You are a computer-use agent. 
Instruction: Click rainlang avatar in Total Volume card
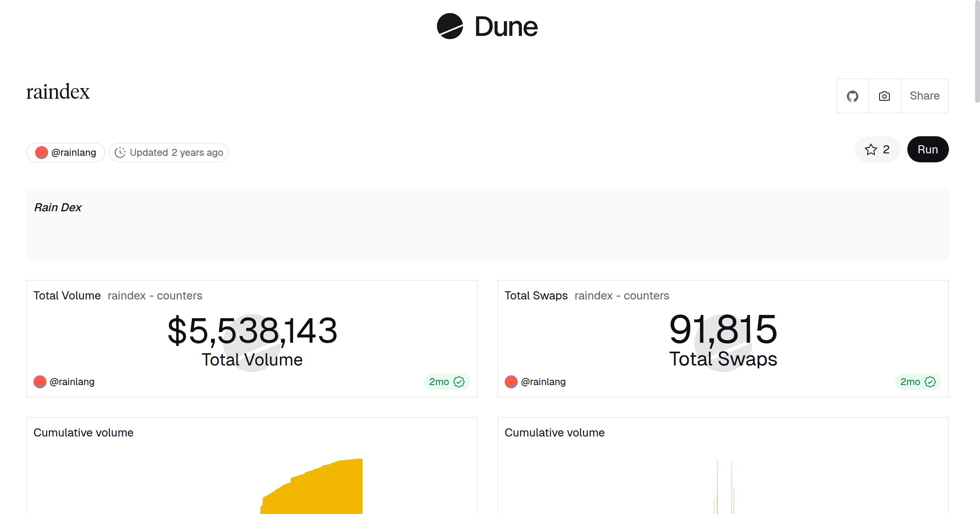(40, 382)
